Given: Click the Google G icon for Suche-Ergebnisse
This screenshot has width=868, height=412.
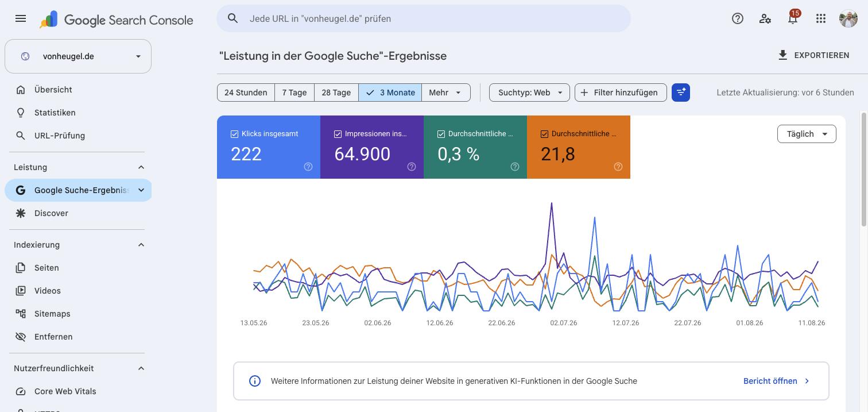Looking at the screenshot, I should 21,190.
